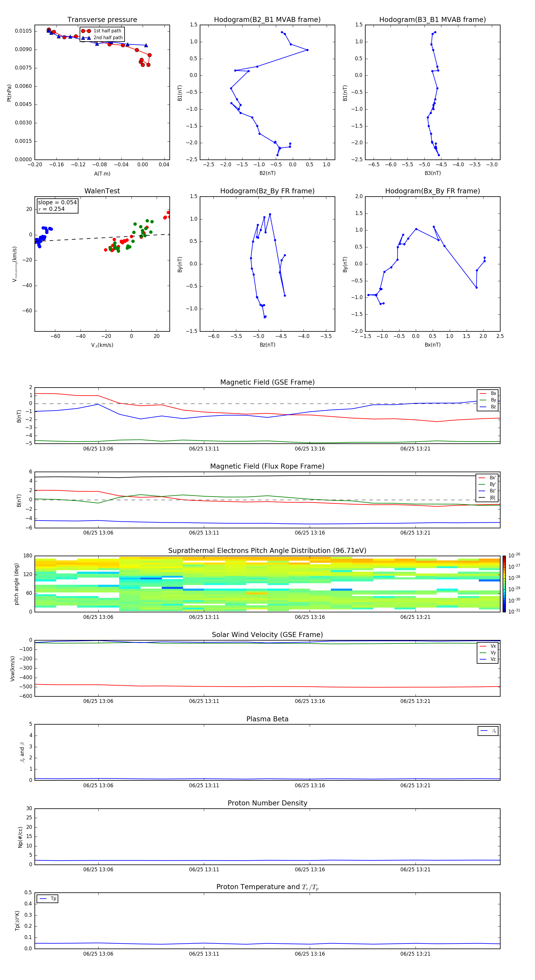Screen dimensions: 535x980
Task: Click 'Pt(nPa)' y-axis label
Action: coord(9,92)
